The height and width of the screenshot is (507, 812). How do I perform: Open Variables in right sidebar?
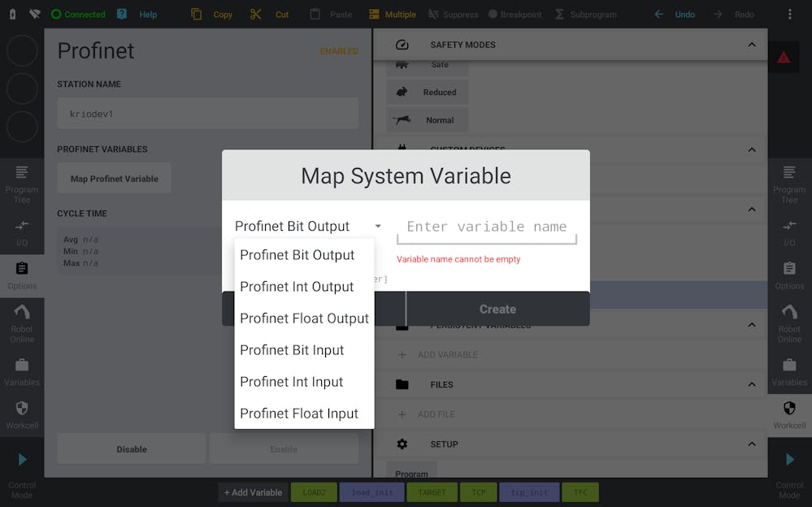coord(789,372)
